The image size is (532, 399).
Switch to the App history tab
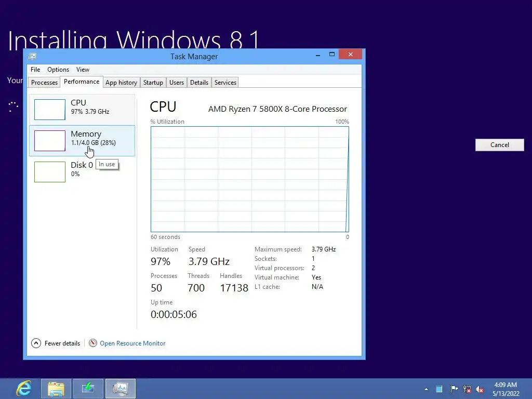point(121,83)
